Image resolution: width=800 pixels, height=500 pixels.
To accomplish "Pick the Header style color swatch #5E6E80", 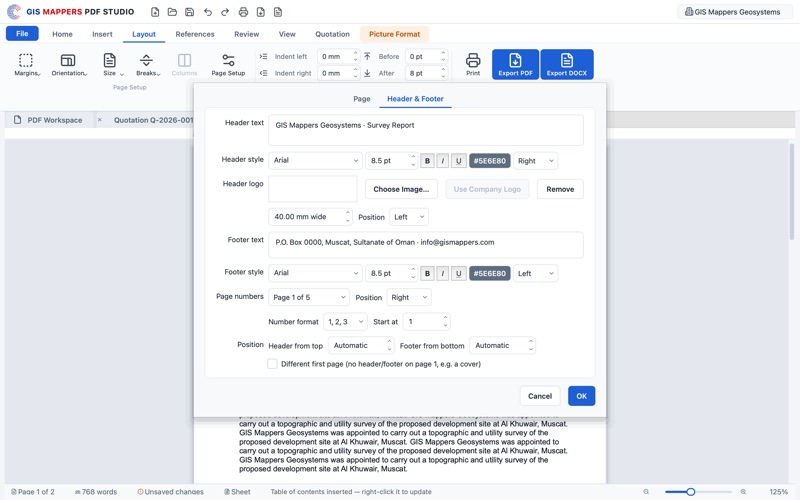I will coord(490,161).
